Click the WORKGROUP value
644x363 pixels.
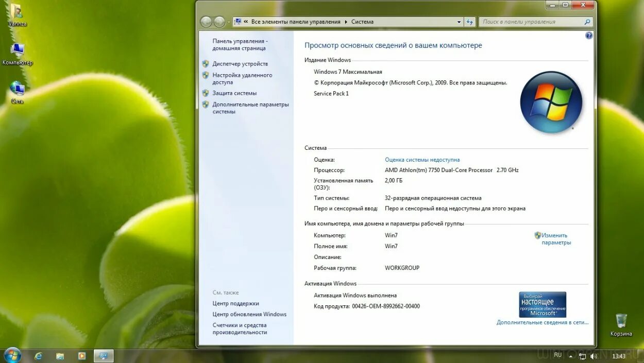[402, 268]
